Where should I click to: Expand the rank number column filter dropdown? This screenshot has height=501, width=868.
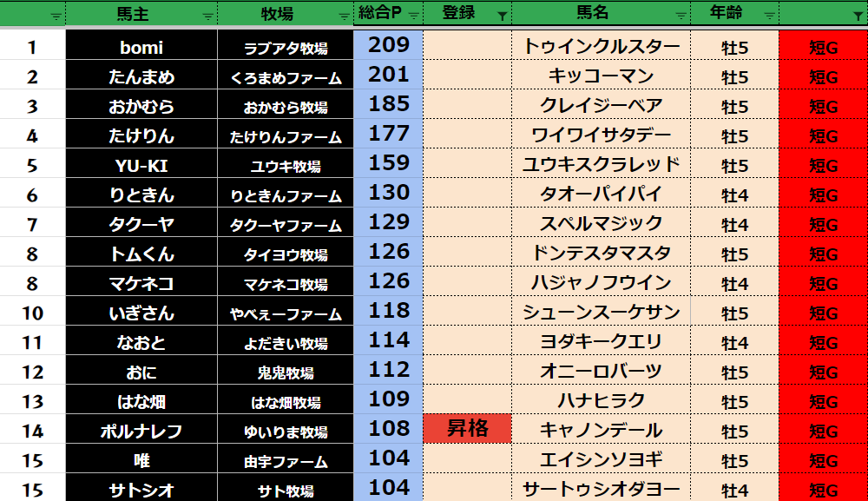tap(56, 16)
